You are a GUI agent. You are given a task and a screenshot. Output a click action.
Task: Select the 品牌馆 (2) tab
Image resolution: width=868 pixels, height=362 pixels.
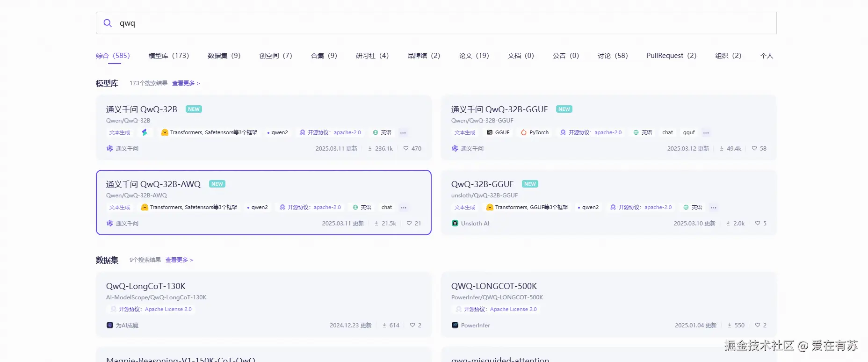pos(424,56)
